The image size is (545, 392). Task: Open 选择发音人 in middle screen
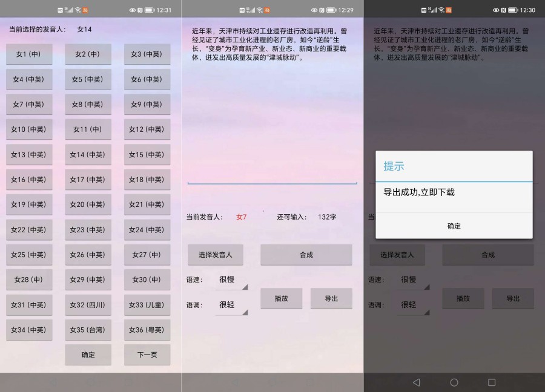tap(215, 255)
